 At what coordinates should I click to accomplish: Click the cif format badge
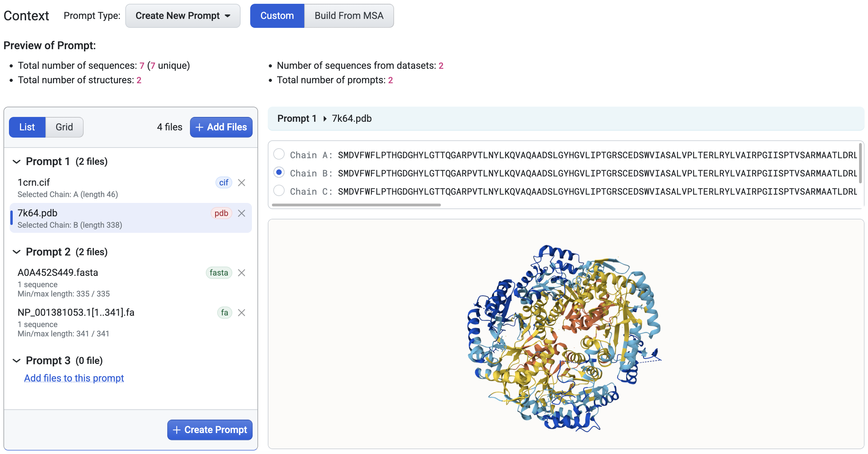[224, 183]
